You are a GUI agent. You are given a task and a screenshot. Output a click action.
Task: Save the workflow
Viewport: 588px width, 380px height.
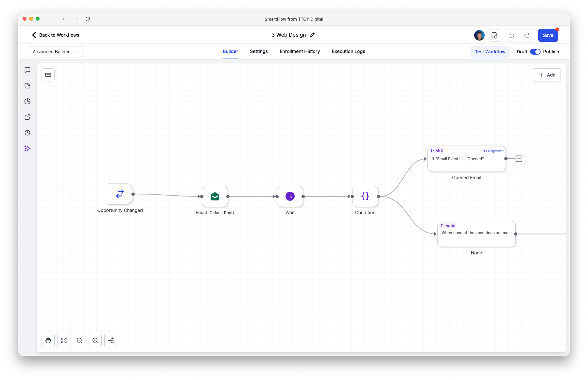[548, 35]
